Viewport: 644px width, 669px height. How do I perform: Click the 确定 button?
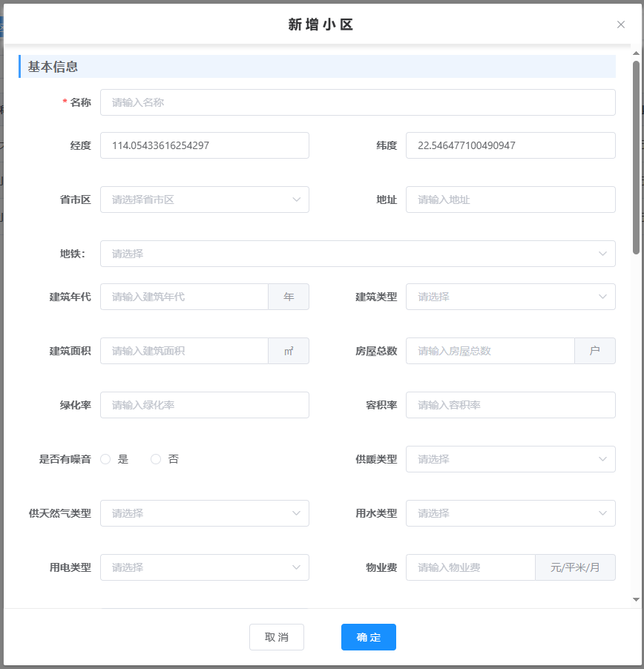[368, 637]
